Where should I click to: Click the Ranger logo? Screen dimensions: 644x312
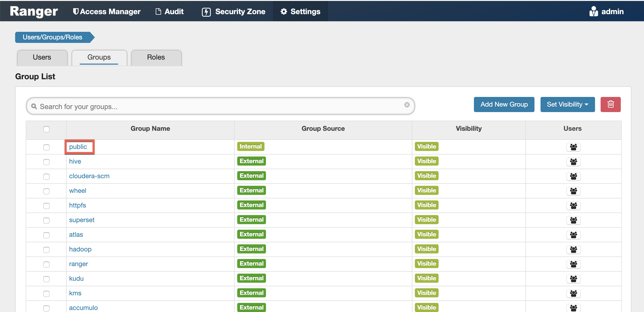tap(34, 11)
